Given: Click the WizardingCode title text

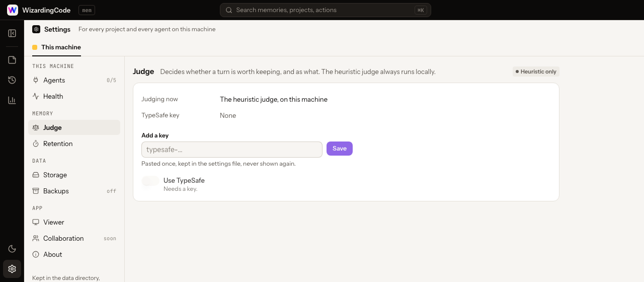Looking at the screenshot, I should coord(46,10).
